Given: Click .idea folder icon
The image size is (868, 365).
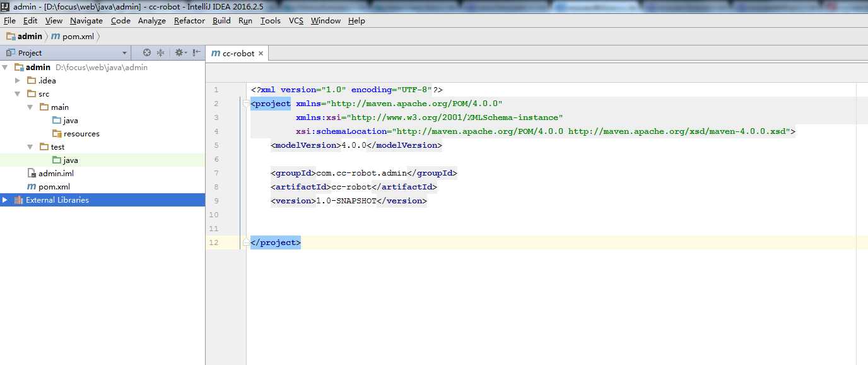Looking at the screenshot, I should (32, 80).
